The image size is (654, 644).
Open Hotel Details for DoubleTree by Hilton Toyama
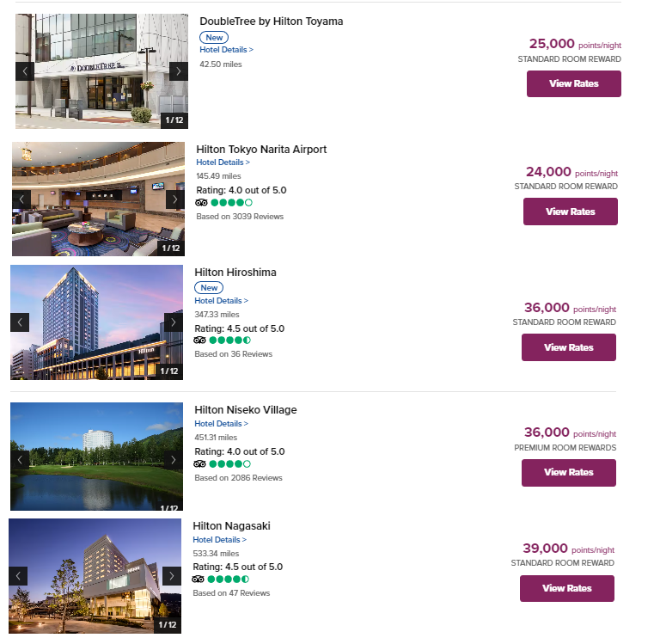[x=226, y=50]
